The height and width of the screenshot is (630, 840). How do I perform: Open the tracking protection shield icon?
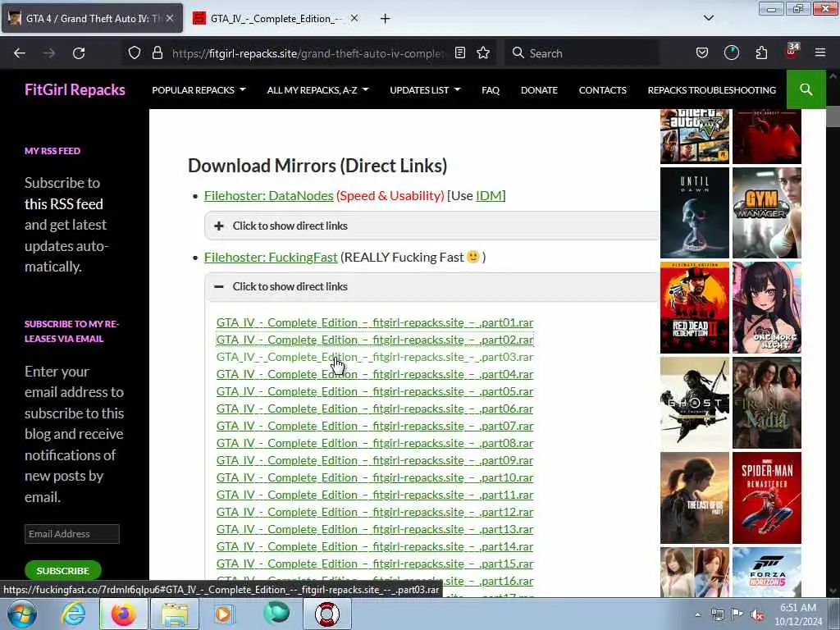135,53
